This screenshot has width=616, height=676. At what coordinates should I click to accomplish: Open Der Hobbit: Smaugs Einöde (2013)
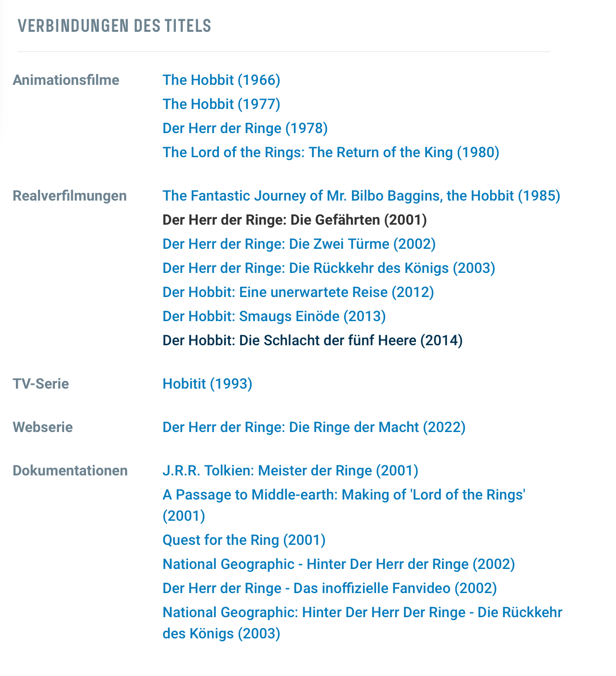tap(274, 316)
